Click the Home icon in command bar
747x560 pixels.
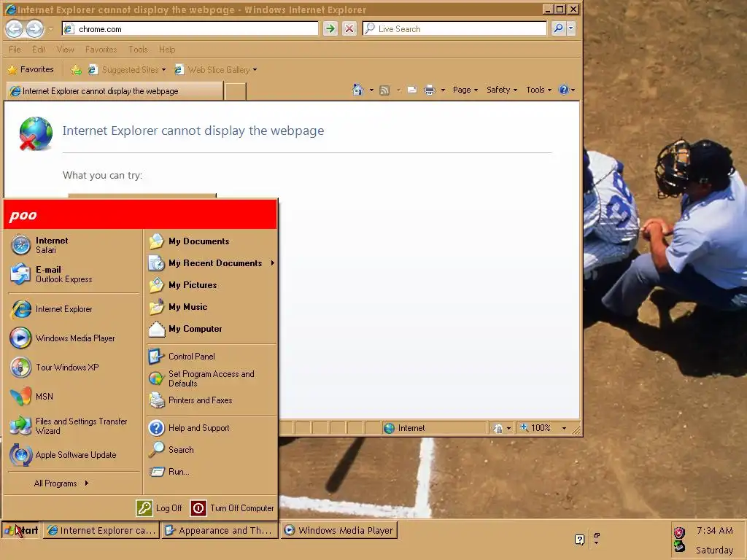pyautogui.click(x=357, y=90)
